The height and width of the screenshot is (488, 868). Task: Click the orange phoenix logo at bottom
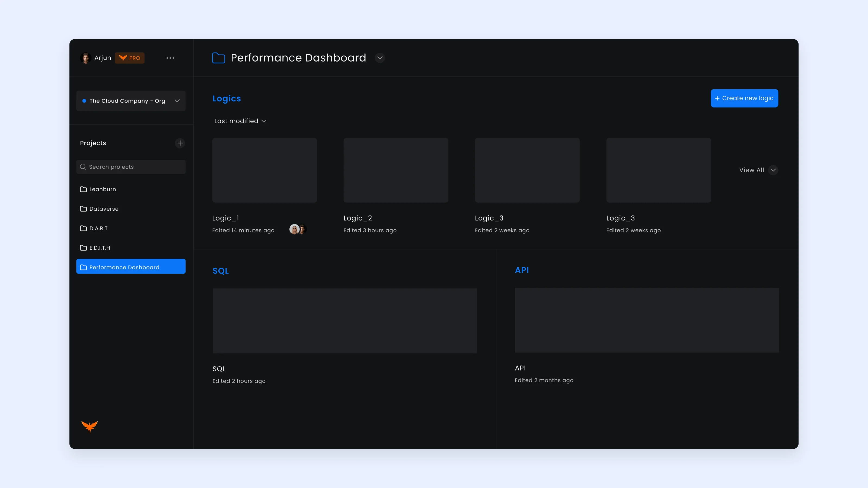[x=90, y=426]
